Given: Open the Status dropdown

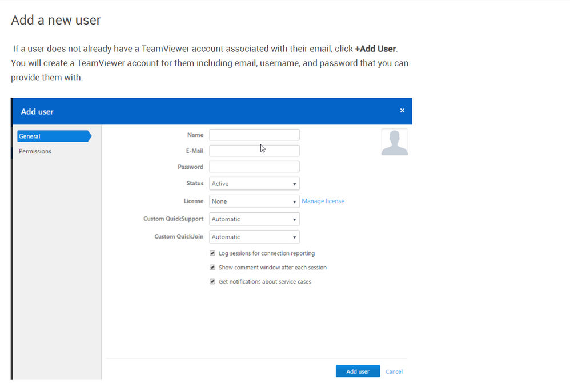Looking at the screenshot, I should coord(255,184).
